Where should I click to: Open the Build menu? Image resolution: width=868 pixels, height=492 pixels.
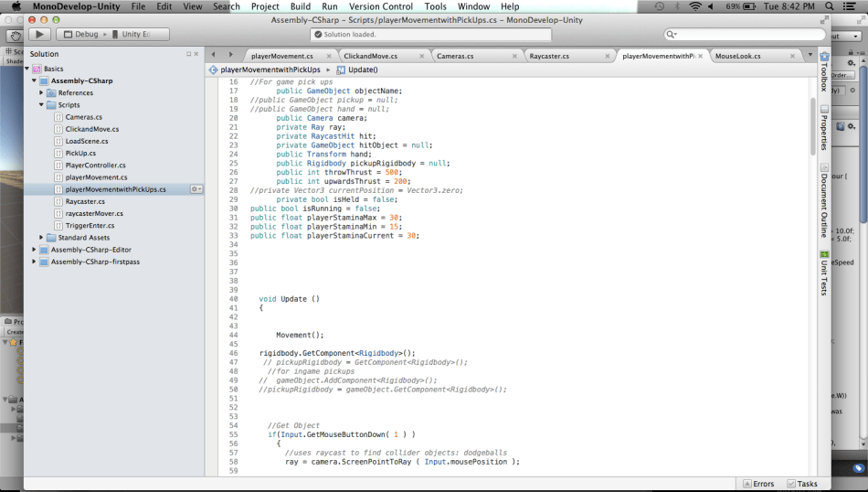pos(300,6)
